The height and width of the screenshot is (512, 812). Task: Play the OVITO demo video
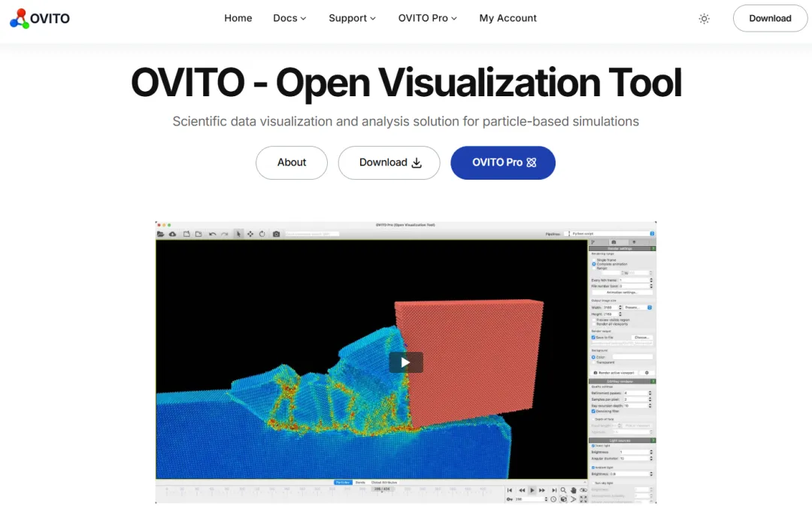click(x=406, y=362)
